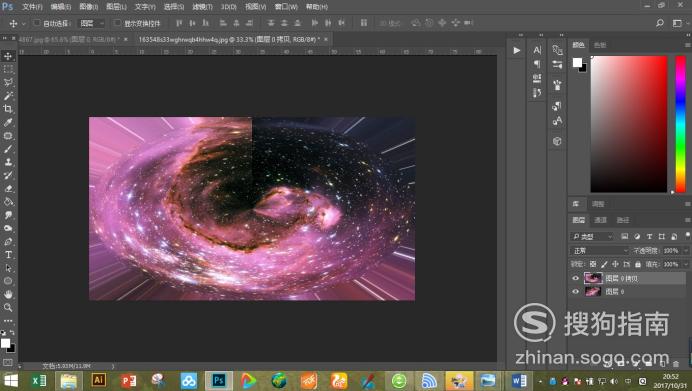Image resolution: width=692 pixels, height=391 pixels.
Task: Open the 滤镜 menu
Action: pyautogui.click(x=202, y=7)
